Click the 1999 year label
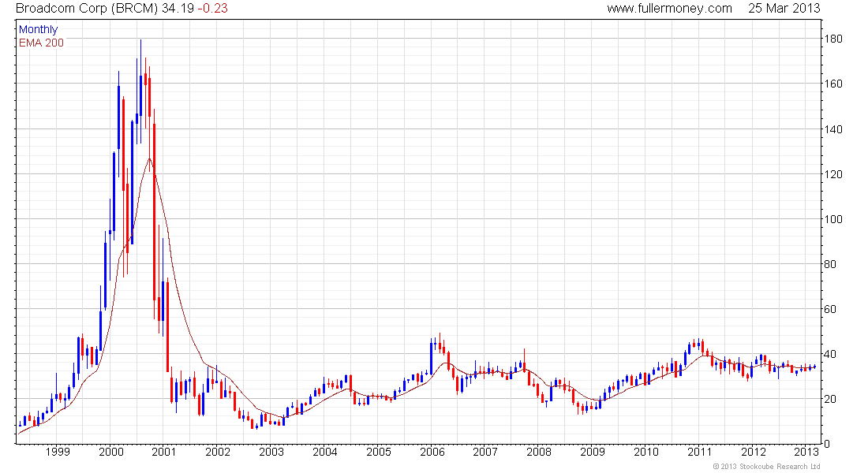 coord(58,452)
